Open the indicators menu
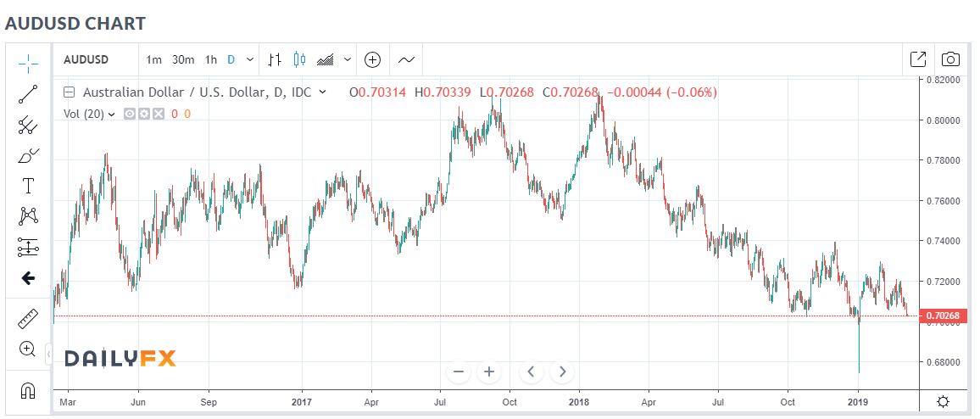The width and height of the screenshot is (980, 419). coord(406,60)
